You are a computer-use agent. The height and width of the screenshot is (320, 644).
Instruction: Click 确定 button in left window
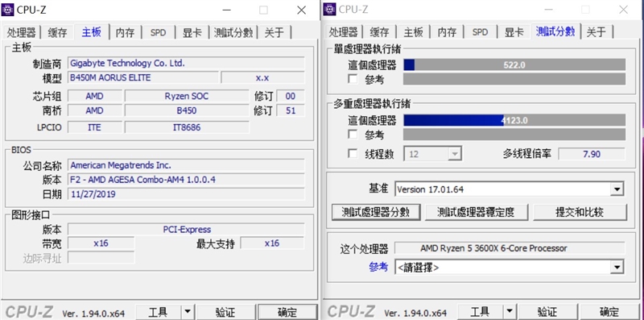(287, 312)
